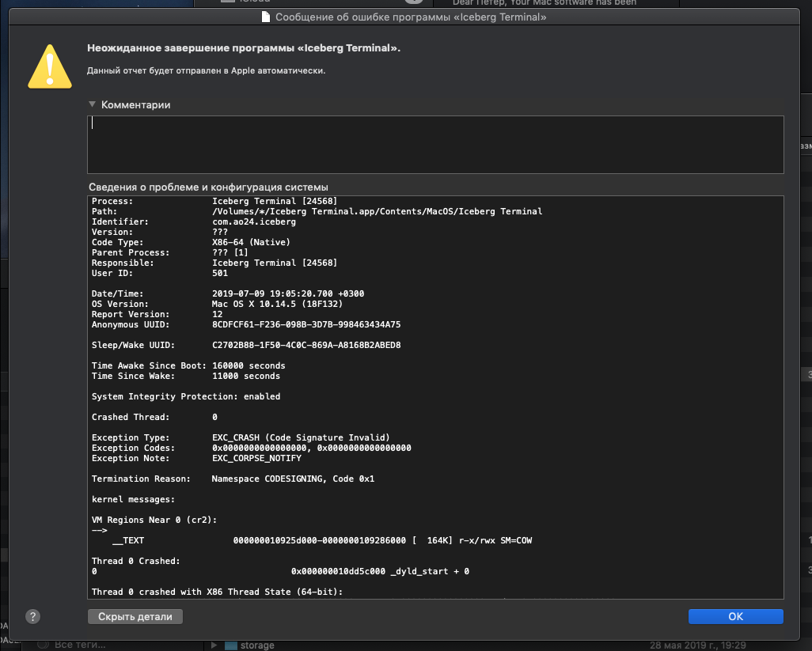Viewport: 812px width, 651px height.
Task: Click the OK button
Action: click(735, 616)
